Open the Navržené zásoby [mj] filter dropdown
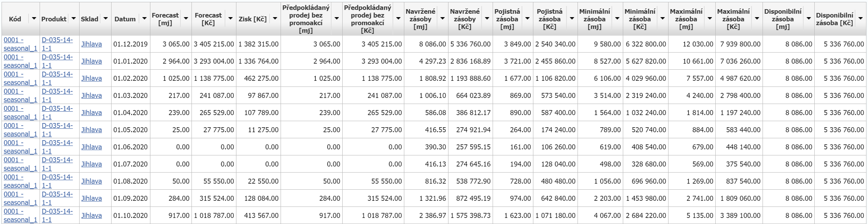Image resolution: width=868 pixels, height=224 pixels. 442,19
